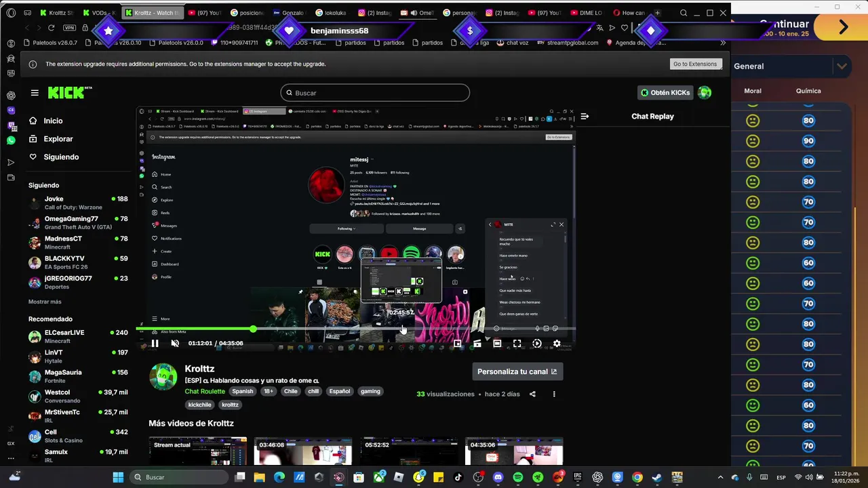
Task: Open playback speed control in player
Action: pos(537,344)
